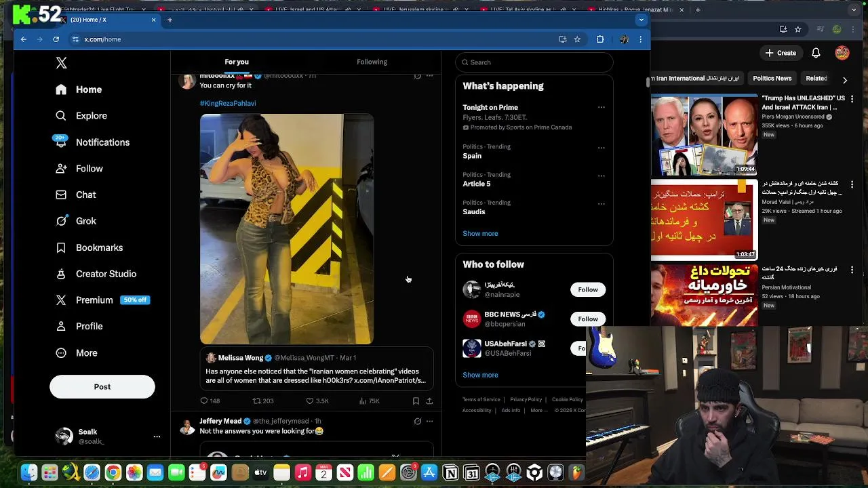Open Notifications in X sidebar
This screenshot has height=488, width=868.
click(92, 142)
